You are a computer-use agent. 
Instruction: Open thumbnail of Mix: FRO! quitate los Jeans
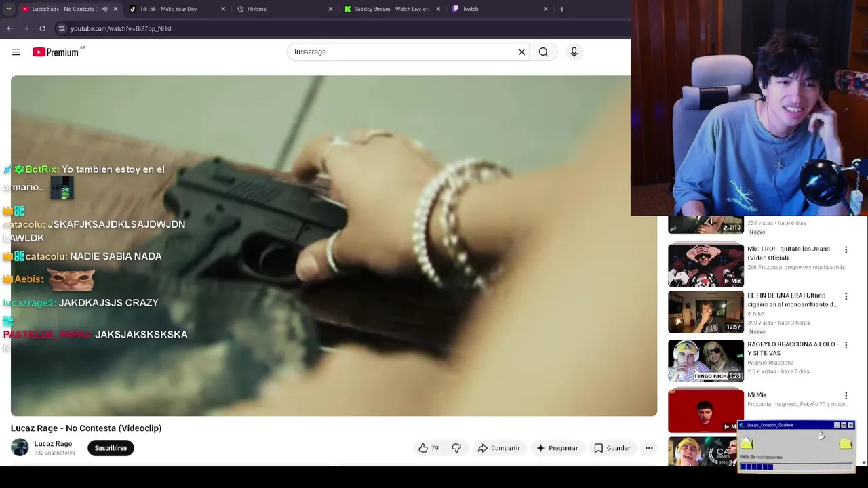(x=706, y=266)
